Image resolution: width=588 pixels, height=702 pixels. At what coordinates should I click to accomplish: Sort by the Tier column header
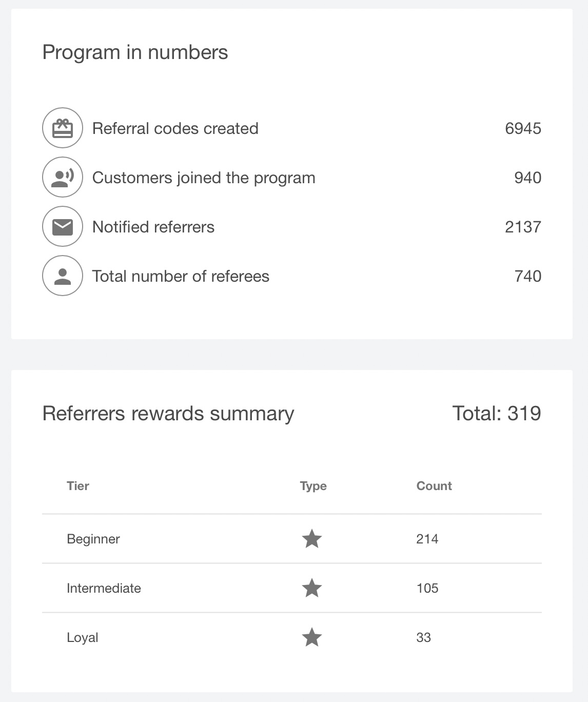[x=77, y=486]
